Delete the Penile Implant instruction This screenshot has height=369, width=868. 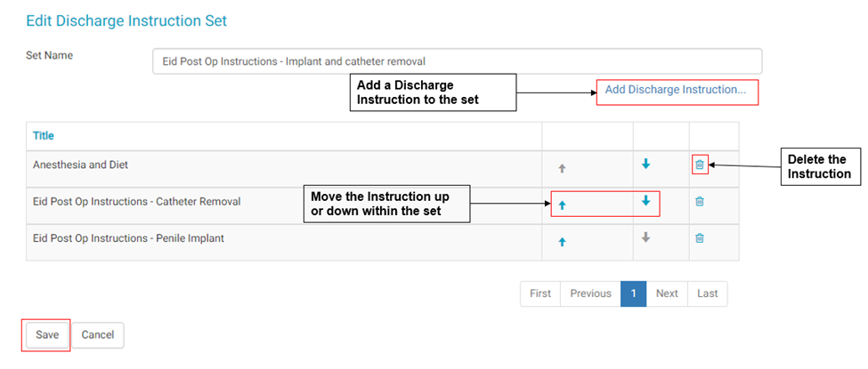pos(699,238)
